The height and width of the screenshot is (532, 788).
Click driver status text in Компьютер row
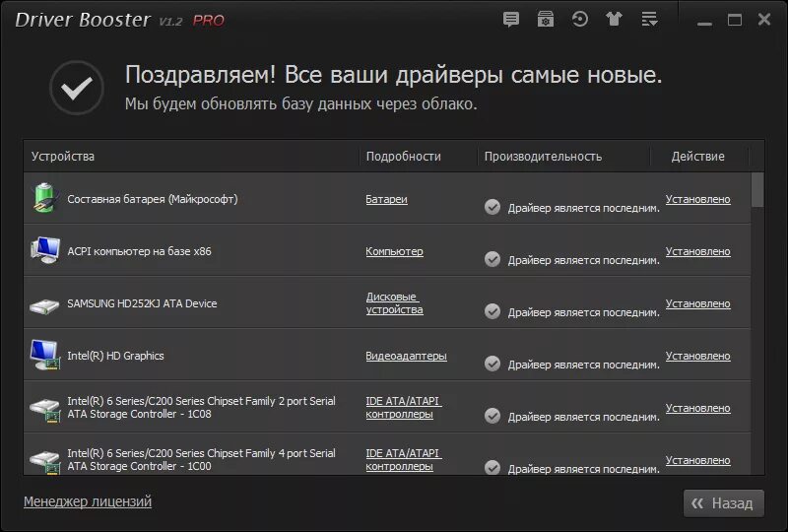tap(583, 260)
